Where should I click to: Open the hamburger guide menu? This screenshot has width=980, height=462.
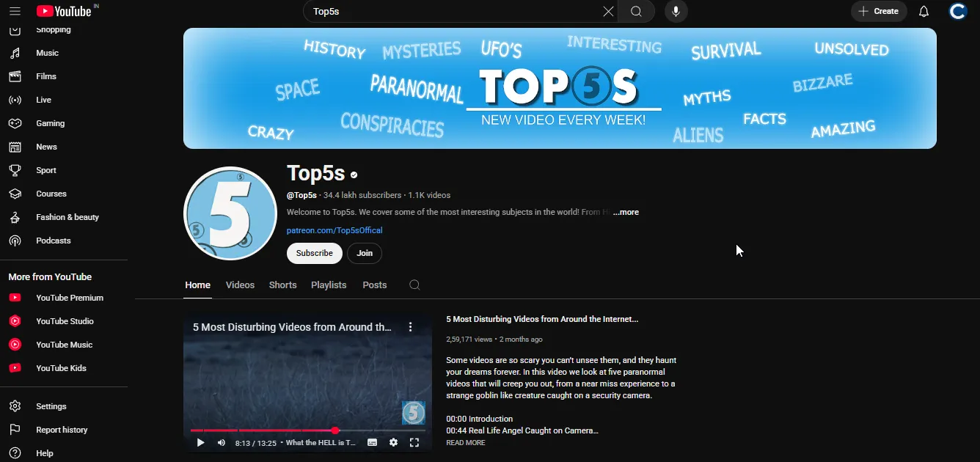[x=15, y=11]
